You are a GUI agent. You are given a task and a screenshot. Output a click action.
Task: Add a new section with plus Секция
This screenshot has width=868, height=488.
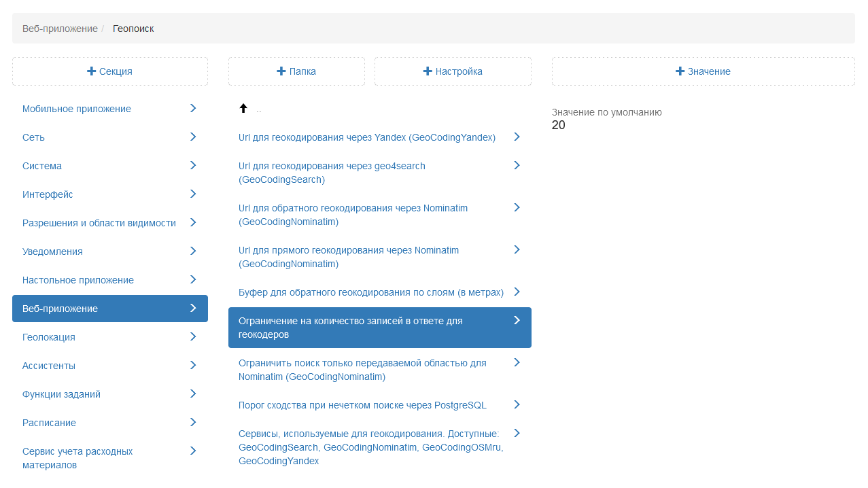tap(110, 71)
